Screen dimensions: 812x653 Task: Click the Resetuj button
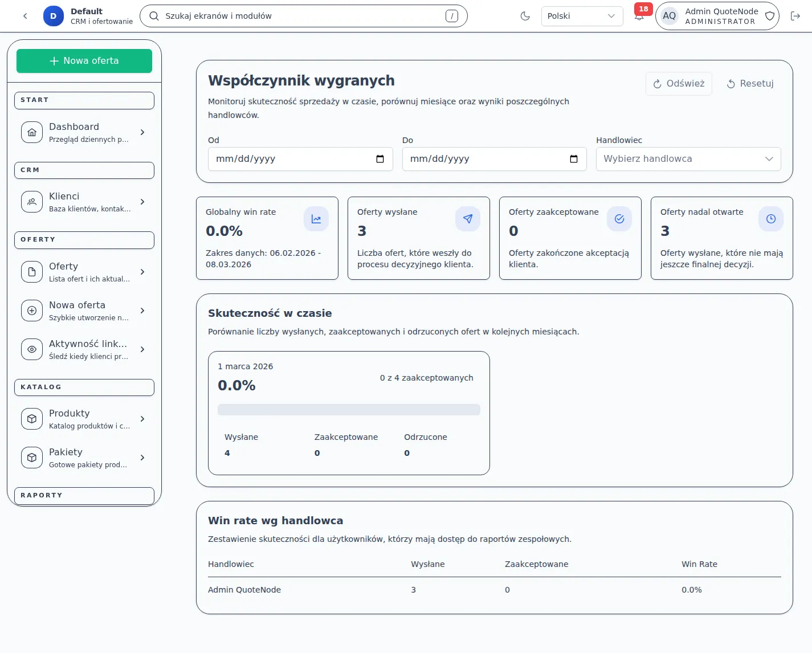(750, 84)
